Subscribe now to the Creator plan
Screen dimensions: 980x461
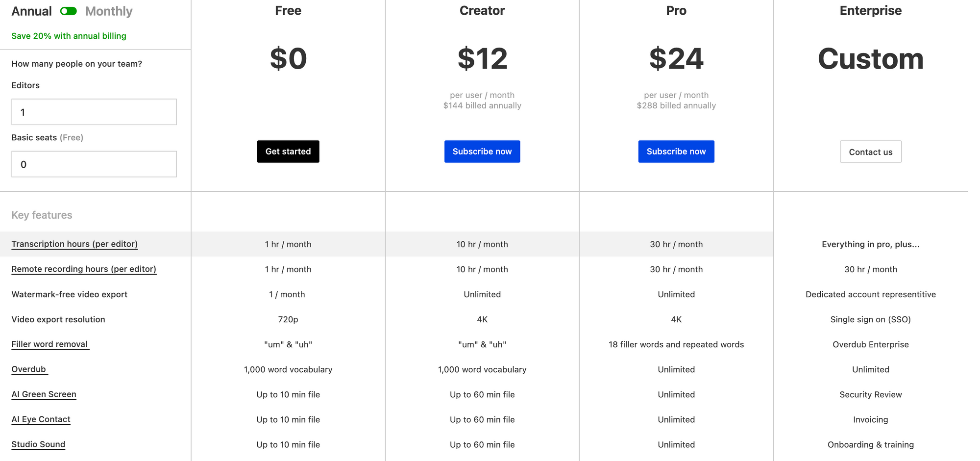(482, 152)
